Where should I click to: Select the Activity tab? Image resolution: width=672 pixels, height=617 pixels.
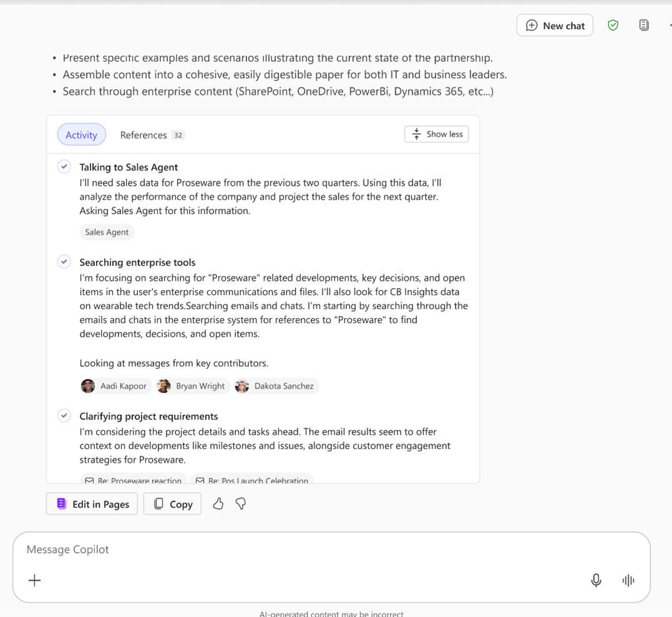pyautogui.click(x=81, y=135)
